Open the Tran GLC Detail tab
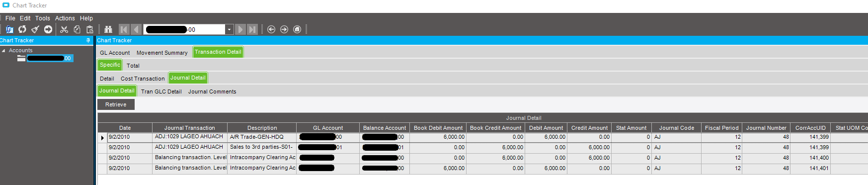Screen dimensions: 868x185 point(161,92)
